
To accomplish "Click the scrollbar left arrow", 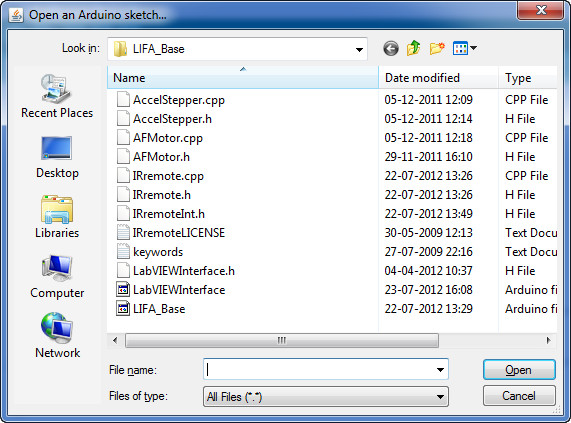I will (x=115, y=341).
